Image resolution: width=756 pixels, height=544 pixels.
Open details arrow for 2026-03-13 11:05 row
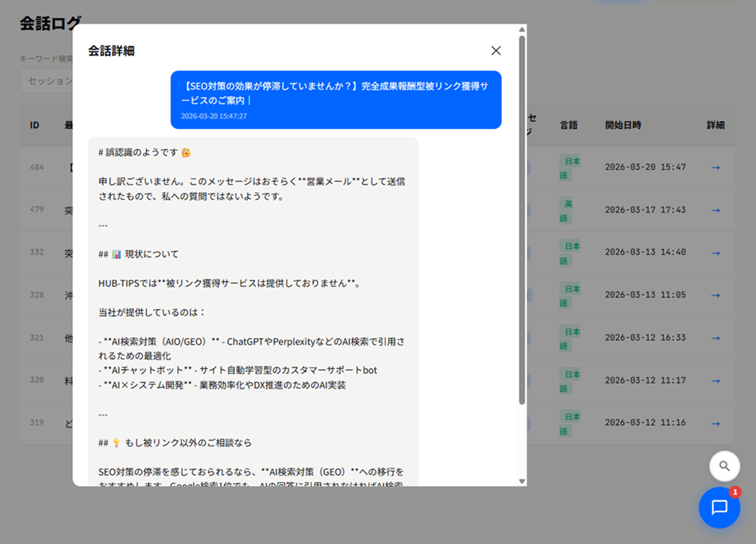(x=716, y=296)
